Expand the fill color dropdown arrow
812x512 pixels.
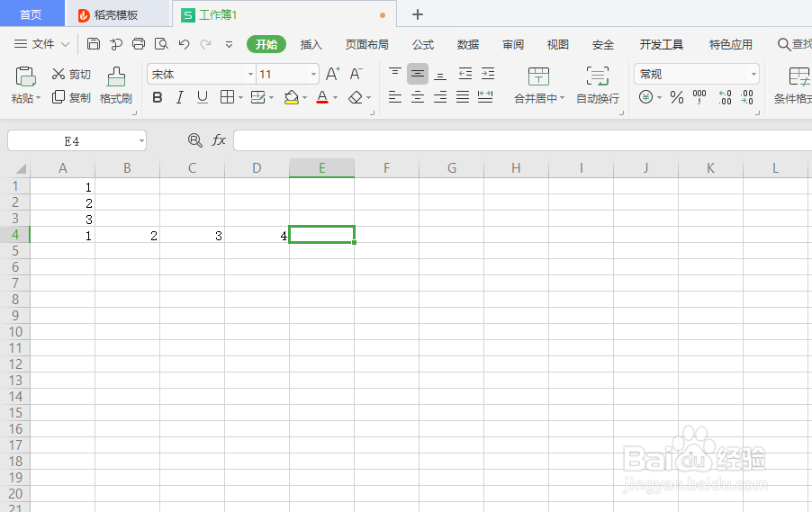click(305, 97)
